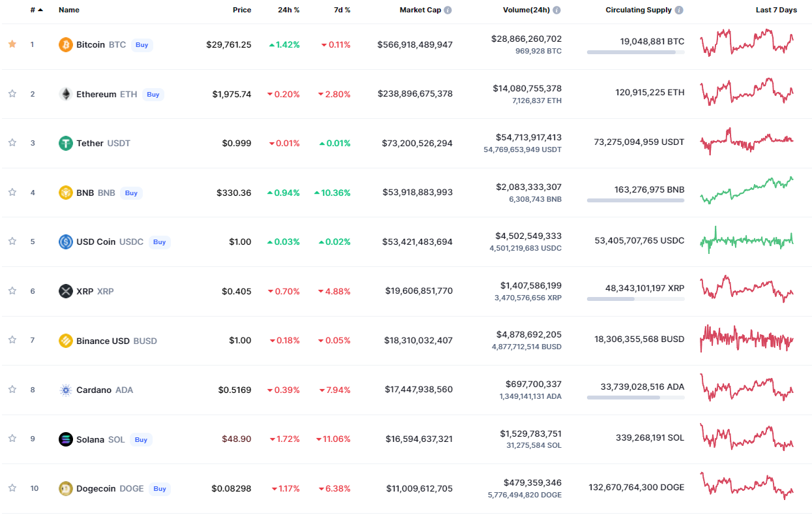Click the Buy button next to USD Coin
This screenshot has height=517, width=812.
(160, 242)
